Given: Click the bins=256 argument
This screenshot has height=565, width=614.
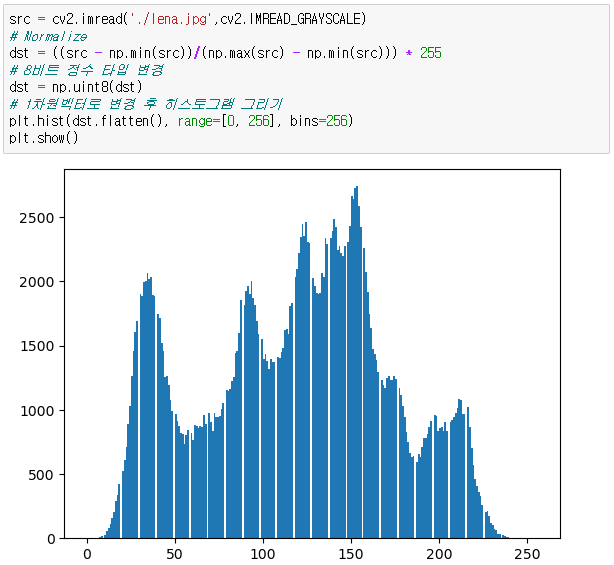Looking at the screenshot, I should tap(319, 121).
